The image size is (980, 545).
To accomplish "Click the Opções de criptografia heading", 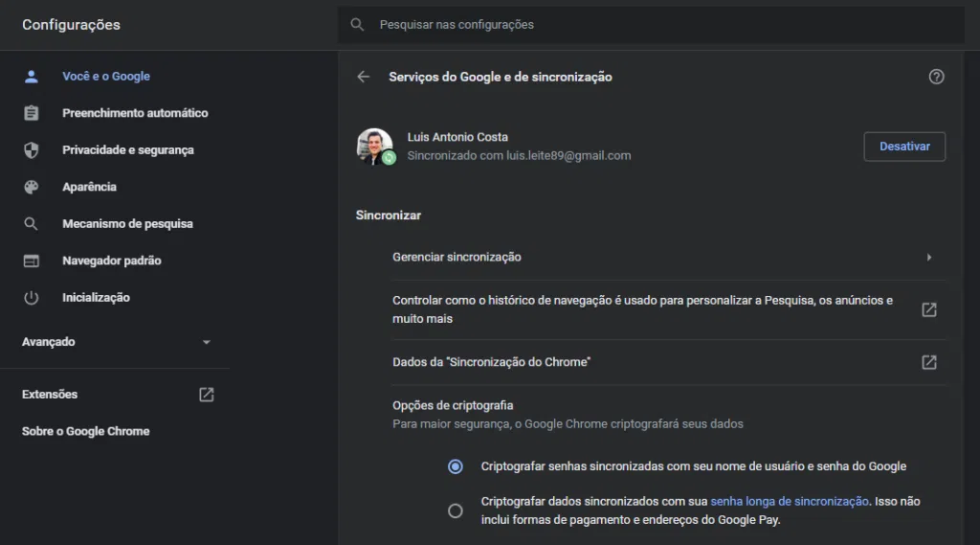I will click(x=453, y=406).
